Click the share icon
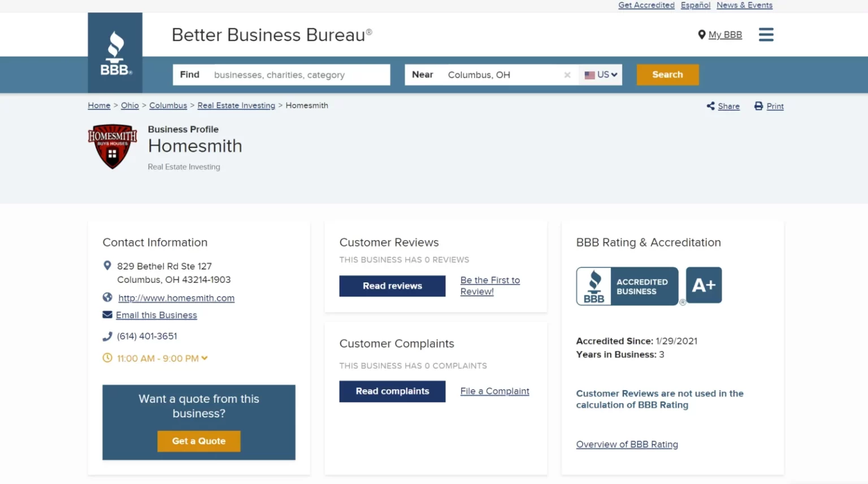Viewport: 868px width, 484px height. pos(710,106)
